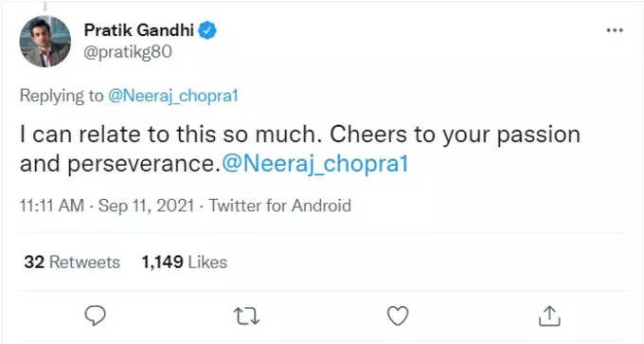
Task: Retweet this post using the arrows icon
Action: pos(246,317)
